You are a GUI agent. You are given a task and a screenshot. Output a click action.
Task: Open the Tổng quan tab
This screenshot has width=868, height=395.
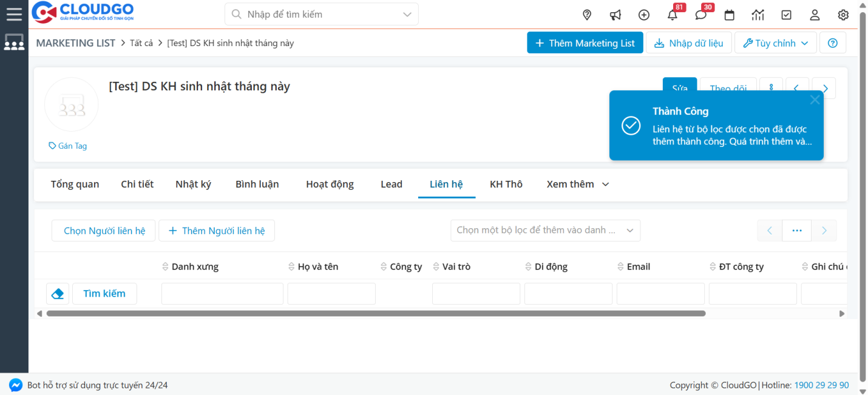point(75,184)
